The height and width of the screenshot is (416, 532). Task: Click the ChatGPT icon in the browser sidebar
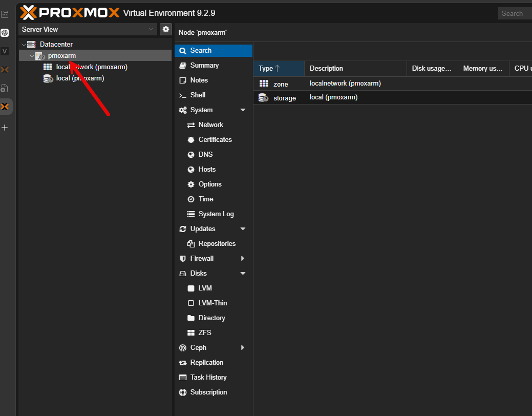(x=5, y=33)
